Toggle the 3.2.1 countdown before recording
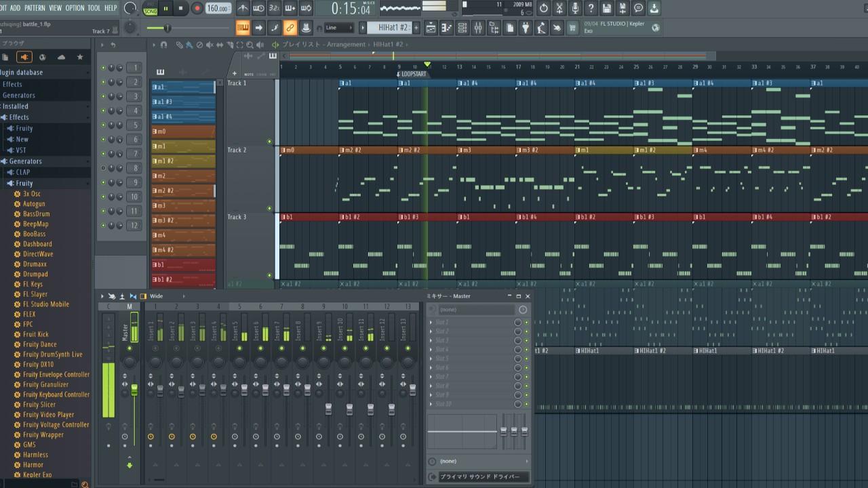The height and width of the screenshot is (488, 868). point(274,8)
